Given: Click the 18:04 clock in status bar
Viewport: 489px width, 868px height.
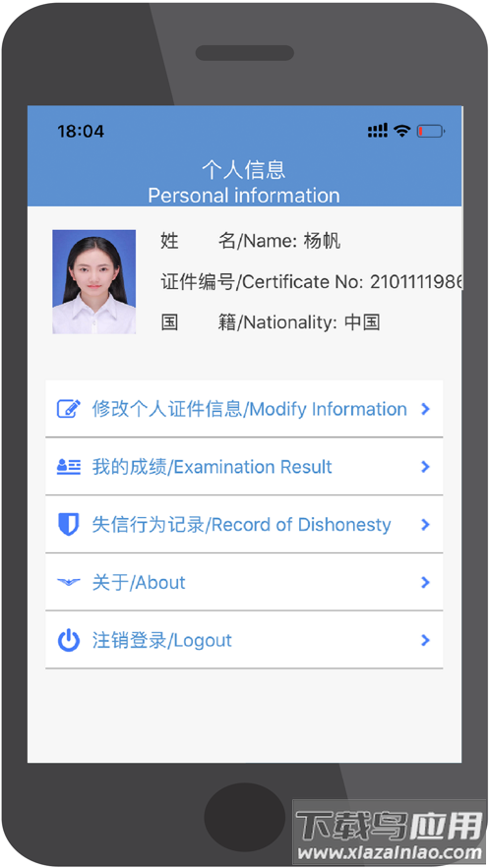Looking at the screenshot, I should (81, 131).
